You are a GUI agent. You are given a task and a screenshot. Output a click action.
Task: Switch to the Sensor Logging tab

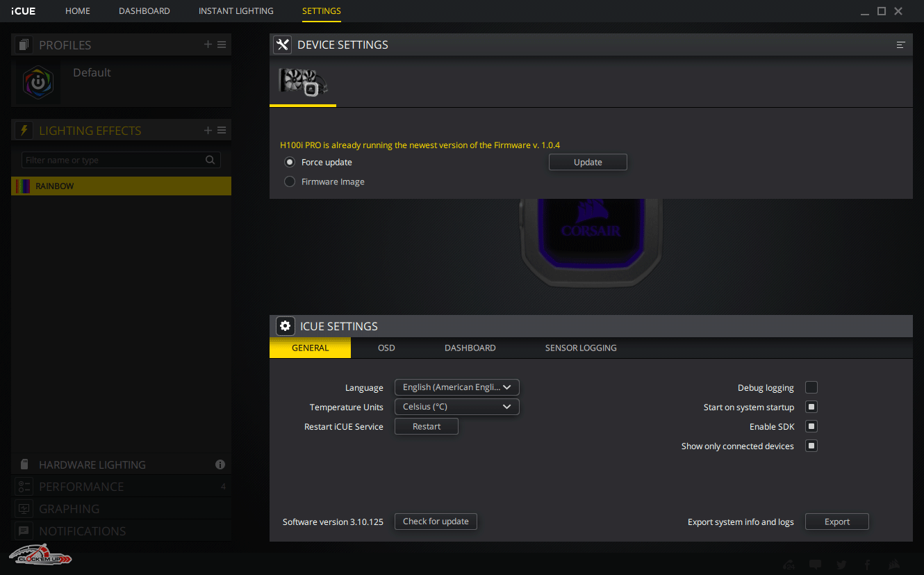[581, 348]
